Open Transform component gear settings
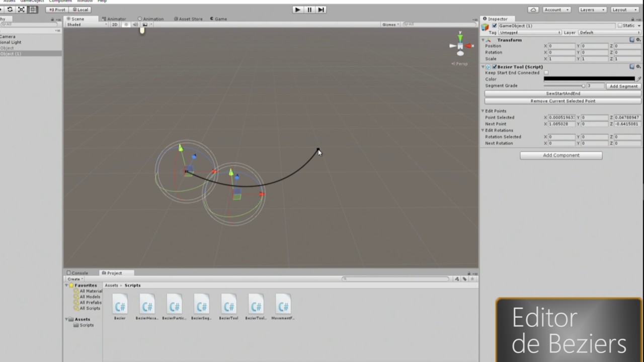This screenshot has width=644, height=362. click(638, 40)
